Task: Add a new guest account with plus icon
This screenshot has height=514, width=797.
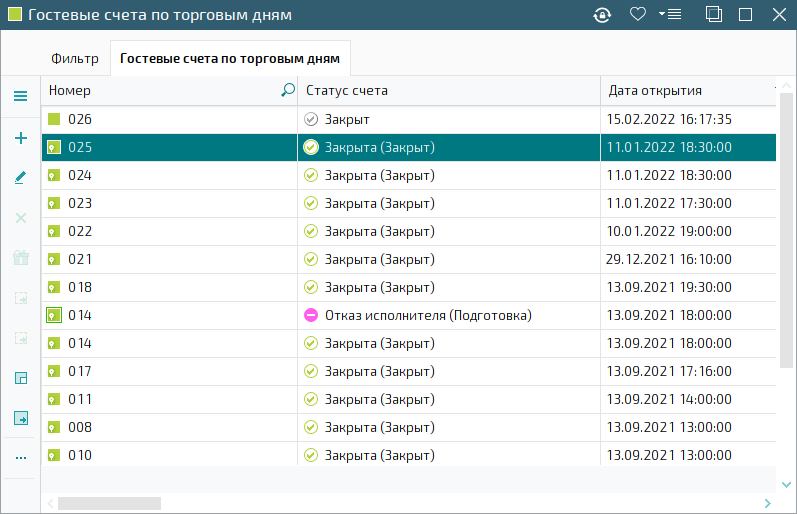Action: [x=20, y=138]
